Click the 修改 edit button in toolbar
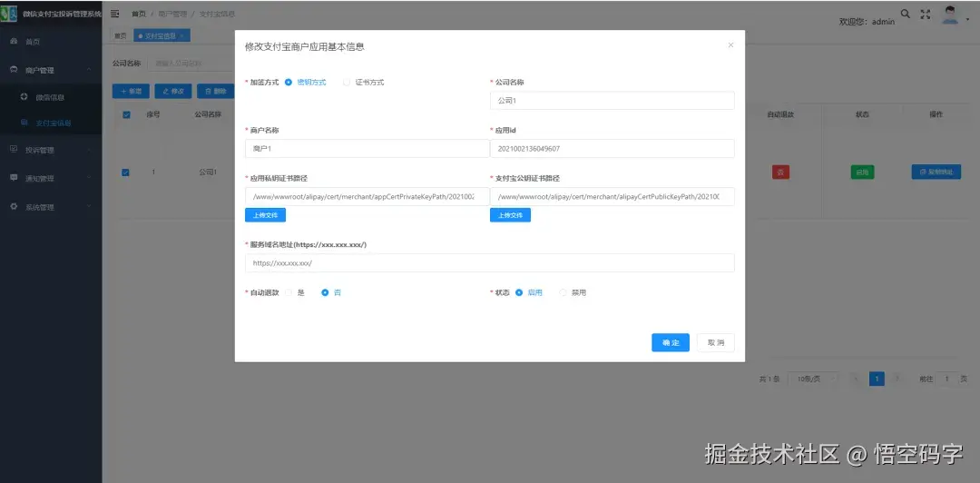This screenshot has height=483, width=980. (x=173, y=91)
